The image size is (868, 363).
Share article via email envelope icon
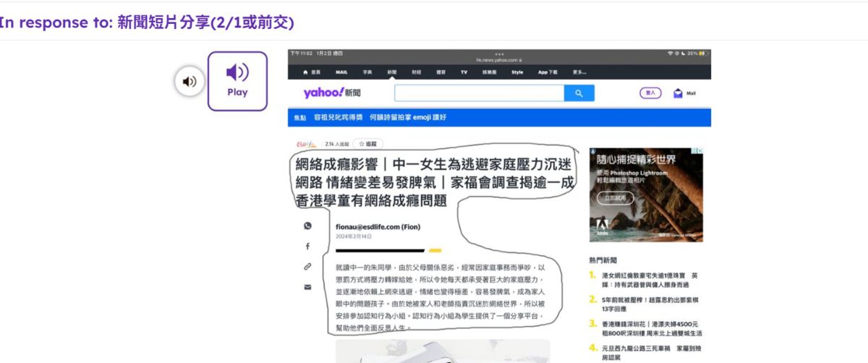(x=307, y=287)
